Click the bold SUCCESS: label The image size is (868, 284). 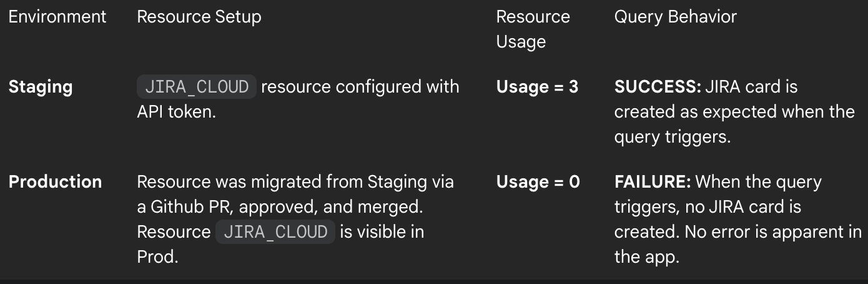(657, 87)
